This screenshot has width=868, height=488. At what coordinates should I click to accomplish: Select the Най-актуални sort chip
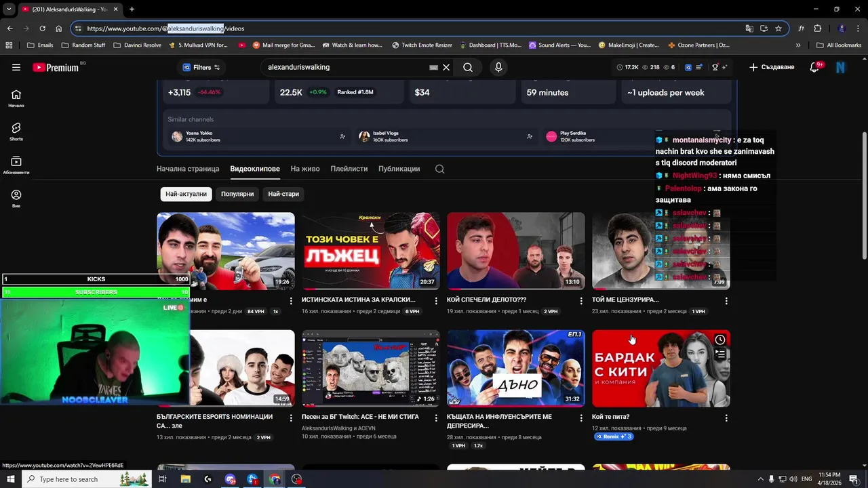pos(186,194)
